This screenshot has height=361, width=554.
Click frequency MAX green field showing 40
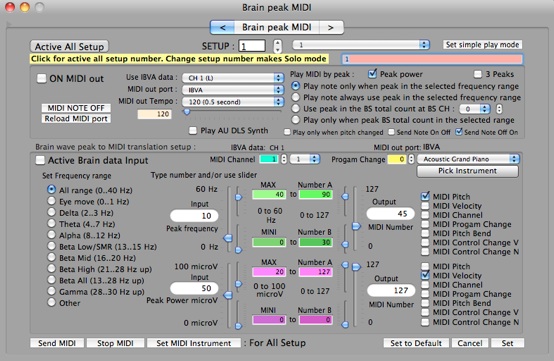[x=269, y=194]
